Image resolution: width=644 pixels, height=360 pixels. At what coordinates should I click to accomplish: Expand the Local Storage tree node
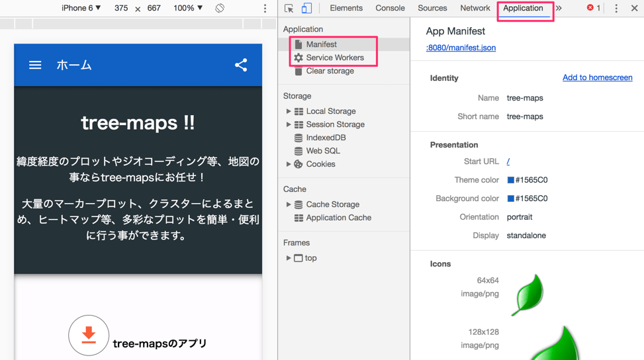[289, 111]
